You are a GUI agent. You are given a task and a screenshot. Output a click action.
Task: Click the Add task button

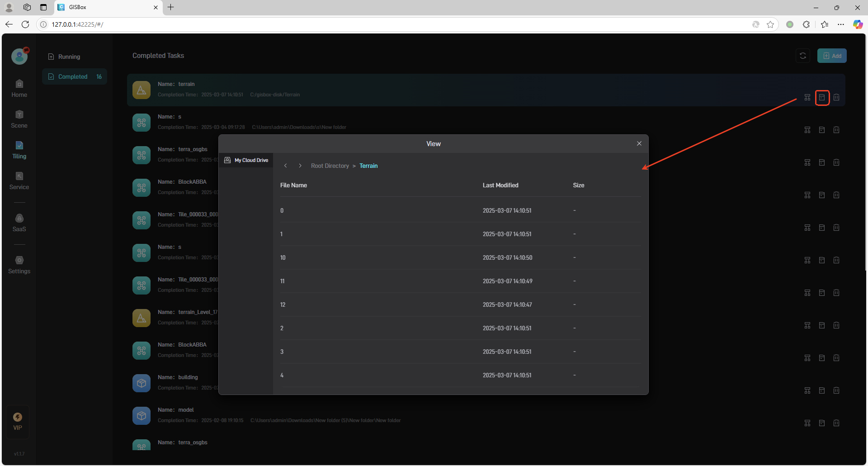832,56
